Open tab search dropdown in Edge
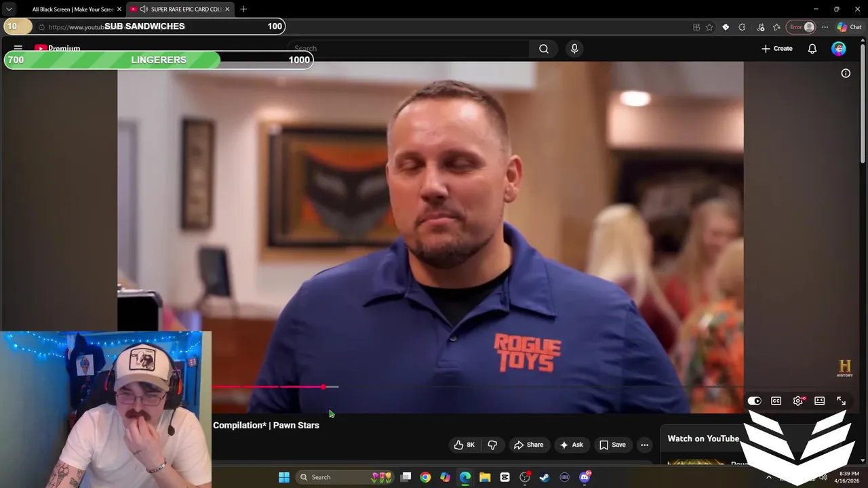Image resolution: width=868 pixels, height=488 pixels. point(9,9)
